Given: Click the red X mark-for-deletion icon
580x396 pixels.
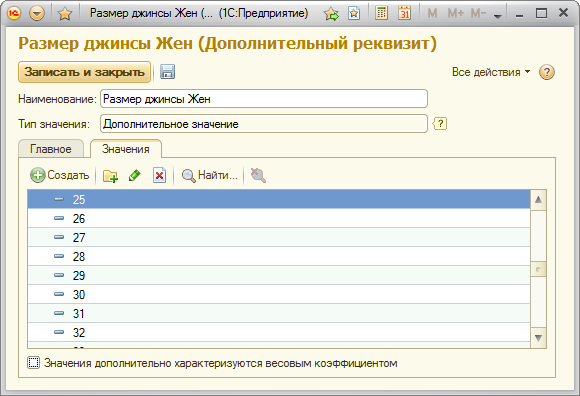Looking at the screenshot, I should click(x=159, y=176).
